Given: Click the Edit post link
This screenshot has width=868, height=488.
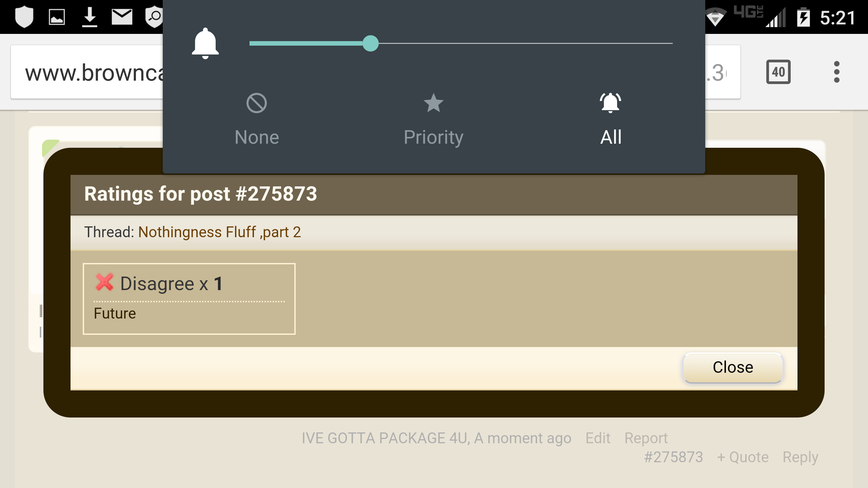Looking at the screenshot, I should (x=598, y=438).
